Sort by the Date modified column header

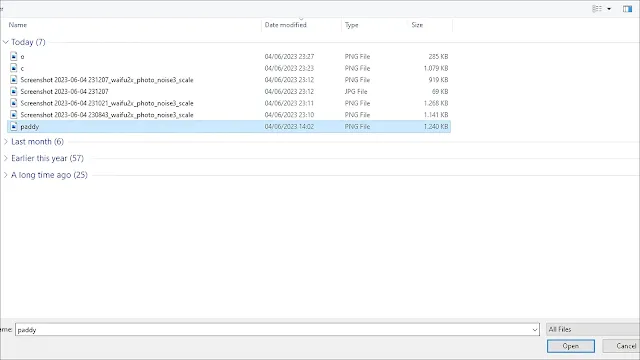tap(285, 25)
